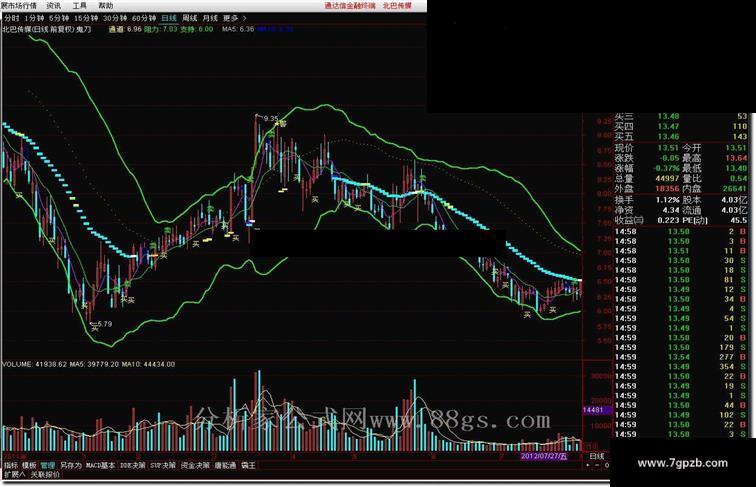Switch to the 15分钟 period tab
The height and width of the screenshot is (487, 756).
(x=86, y=18)
